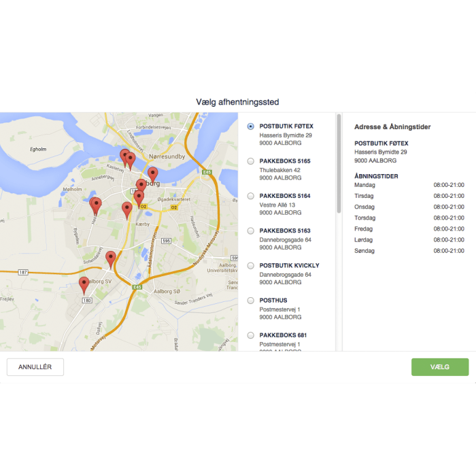Pick the PAKKEBOKS 5163 radio button
Viewport: 476px width, 476px height.
pyautogui.click(x=250, y=231)
